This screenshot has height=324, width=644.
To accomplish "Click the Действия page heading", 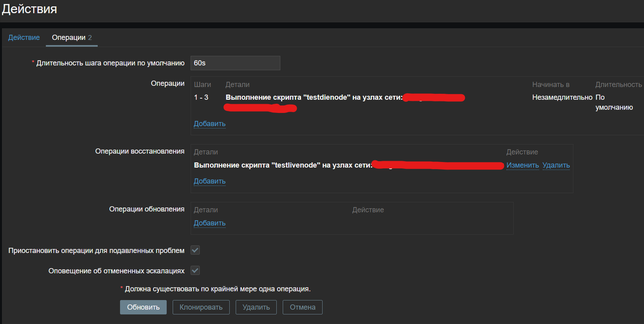I will point(30,9).
